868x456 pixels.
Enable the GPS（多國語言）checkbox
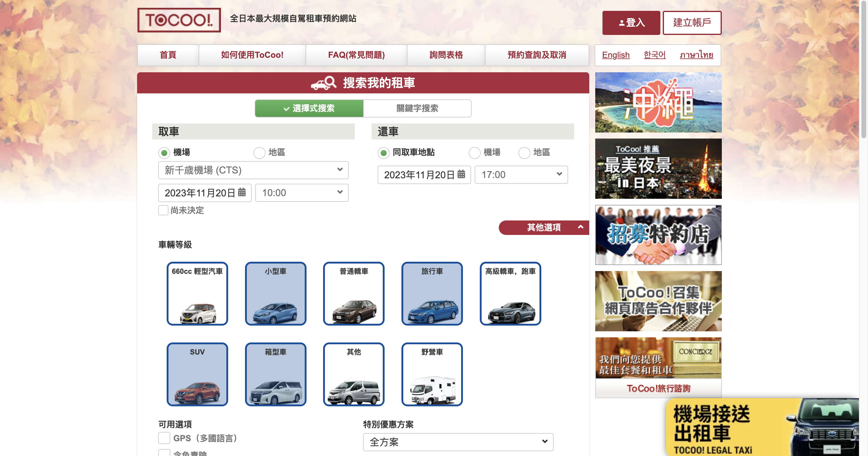click(x=164, y=438)
